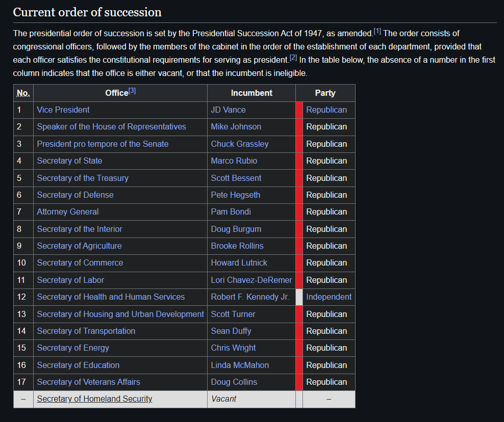Open Chris Wright's article link
This screenshot has height=422, width=504.
(x=233, y=348)
